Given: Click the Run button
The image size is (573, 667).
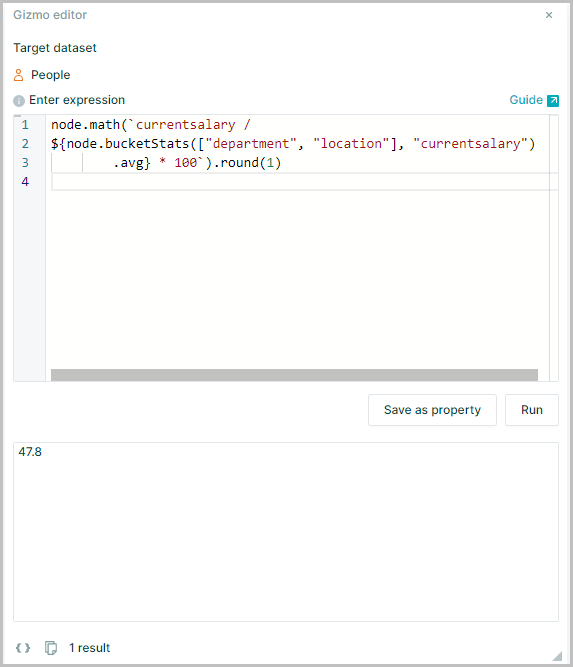Looking at the screenshot, I should pos(532,410).
